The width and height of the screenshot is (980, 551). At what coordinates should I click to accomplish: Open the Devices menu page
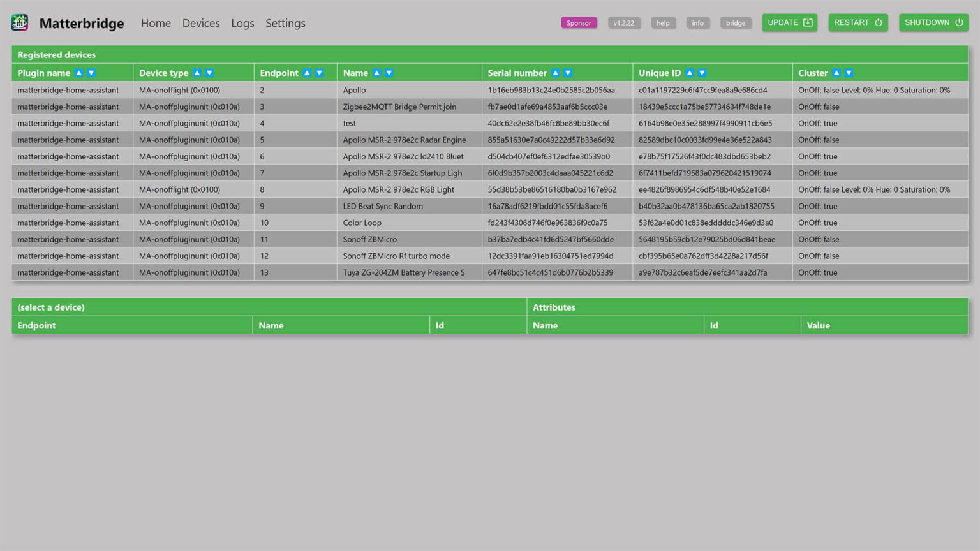(x=201, y=23)
